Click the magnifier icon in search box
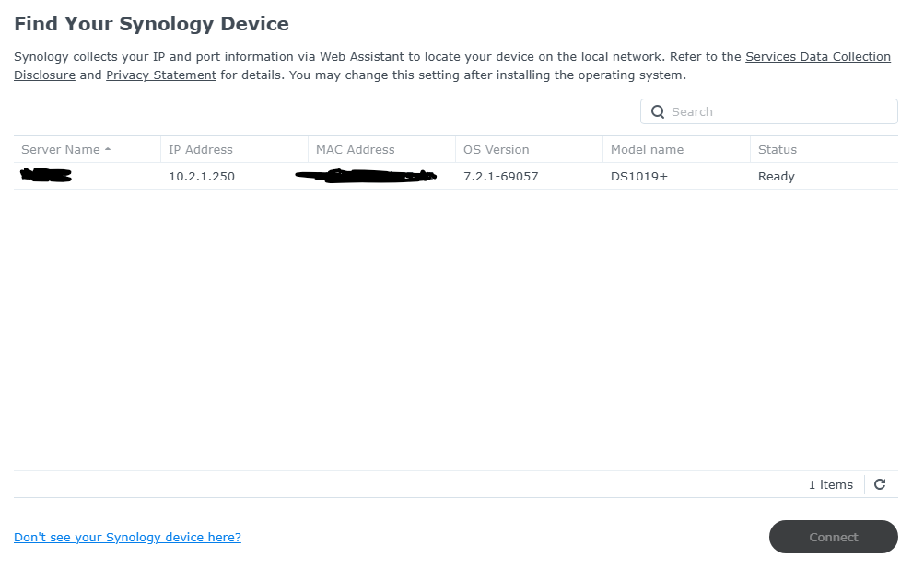 (x=658, y=112)
